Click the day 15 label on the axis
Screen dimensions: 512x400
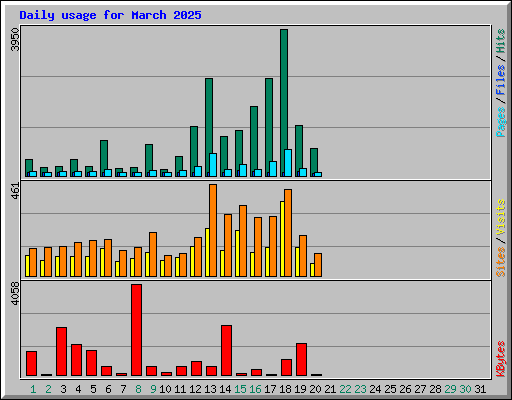240,389
